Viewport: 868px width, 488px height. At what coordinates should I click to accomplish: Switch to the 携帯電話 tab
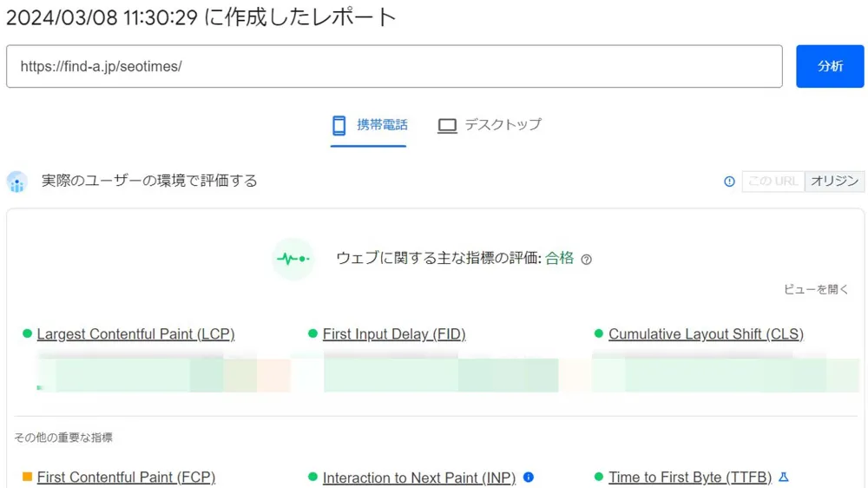tap(369, 125)
